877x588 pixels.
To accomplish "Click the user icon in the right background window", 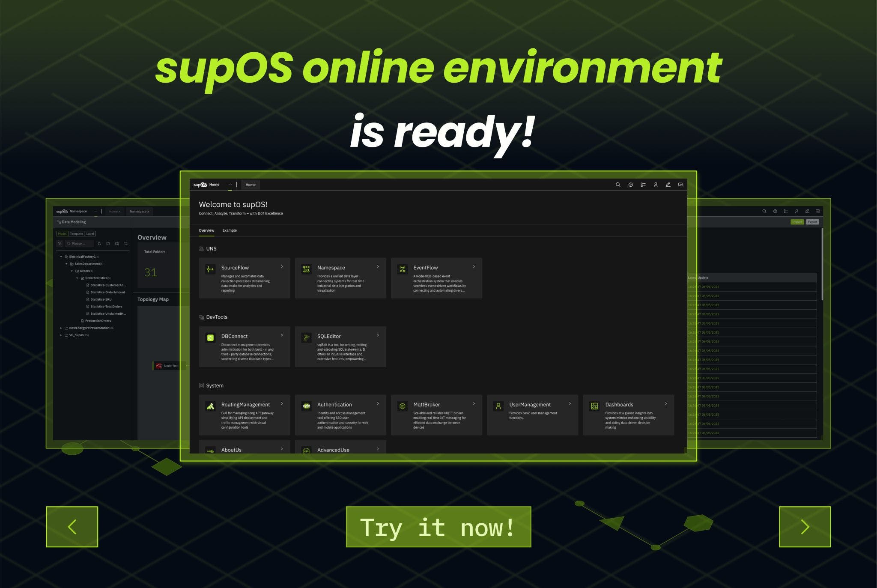I will [x=796, y=211].
